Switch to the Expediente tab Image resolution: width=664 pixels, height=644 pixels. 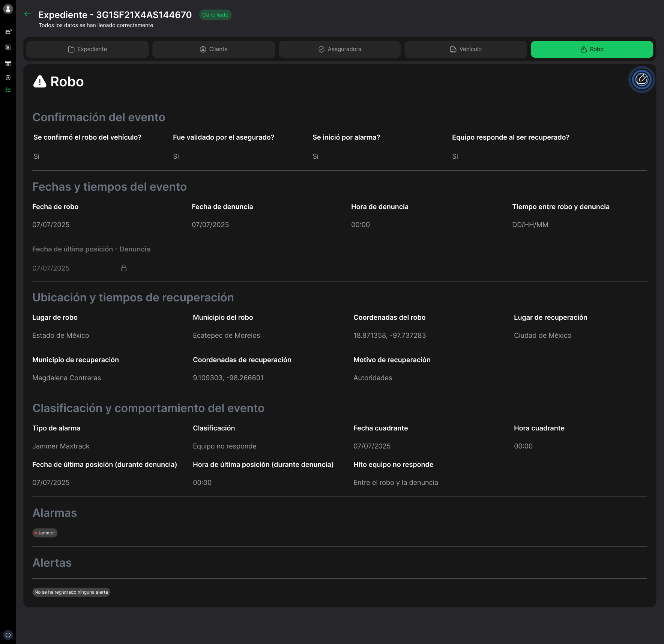(87, 49)
